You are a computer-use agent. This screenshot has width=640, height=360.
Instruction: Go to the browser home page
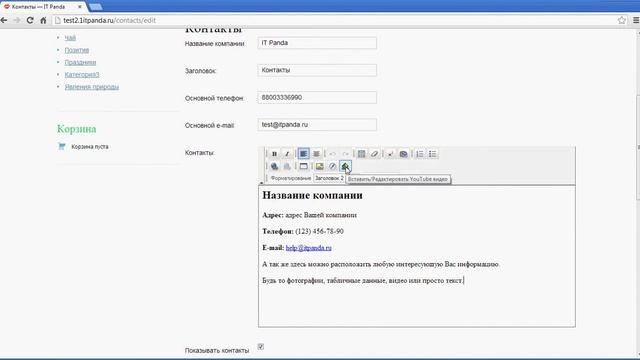(43, 20)
